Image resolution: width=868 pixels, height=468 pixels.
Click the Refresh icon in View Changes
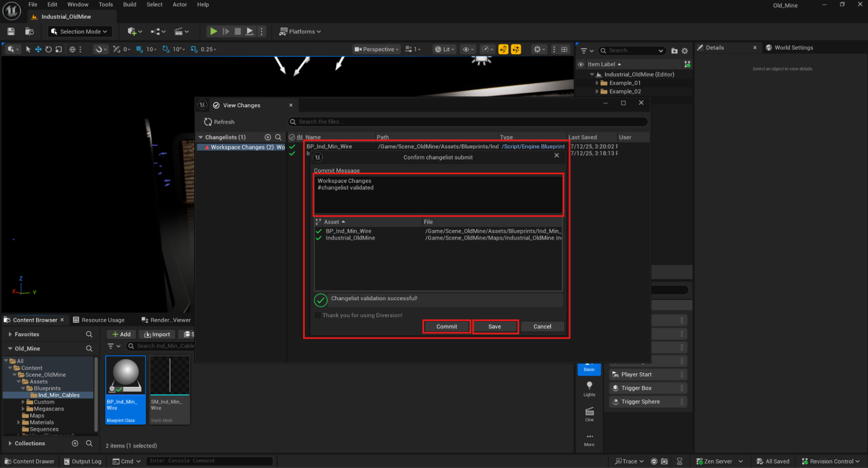coord(208,122)
